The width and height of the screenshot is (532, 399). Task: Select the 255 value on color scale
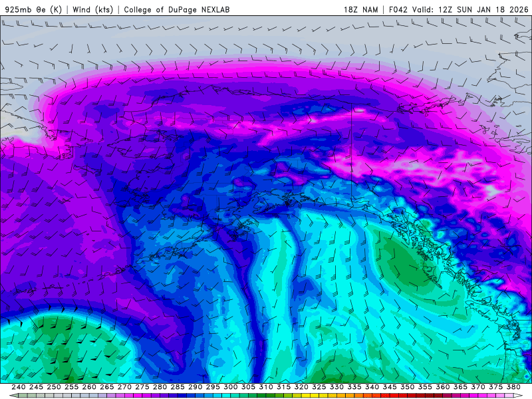pos(71,387)
